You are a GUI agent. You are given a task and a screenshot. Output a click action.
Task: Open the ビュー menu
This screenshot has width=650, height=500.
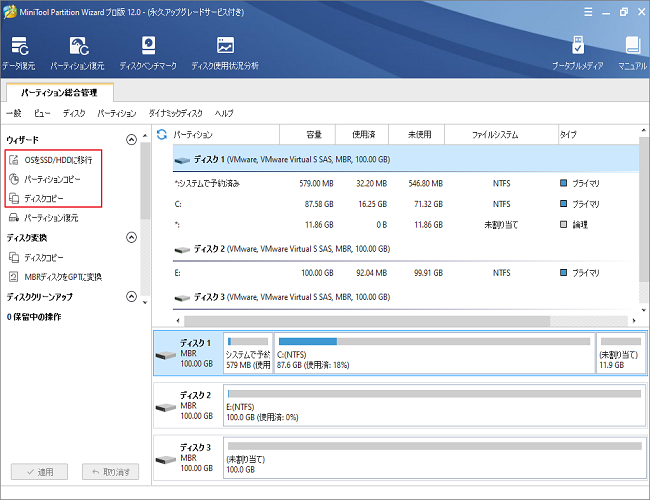coord(42,113)
